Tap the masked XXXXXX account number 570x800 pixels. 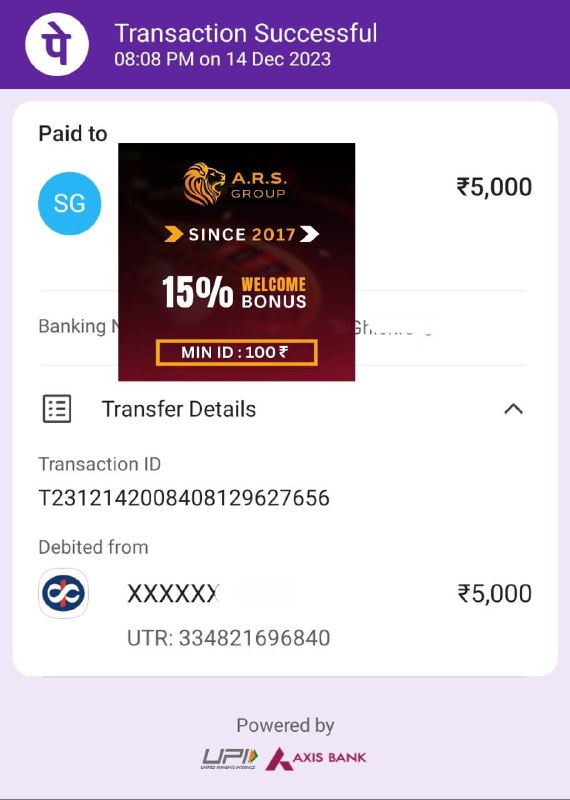point(173,594)
